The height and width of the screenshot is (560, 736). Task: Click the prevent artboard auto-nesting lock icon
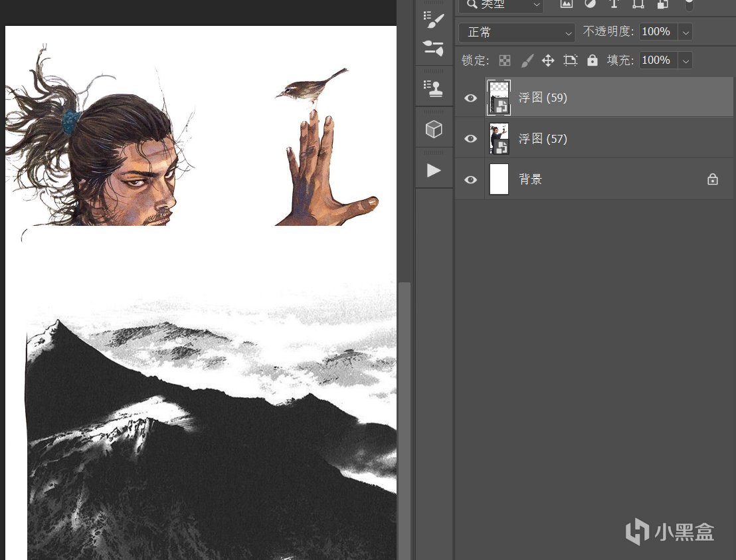571,60
